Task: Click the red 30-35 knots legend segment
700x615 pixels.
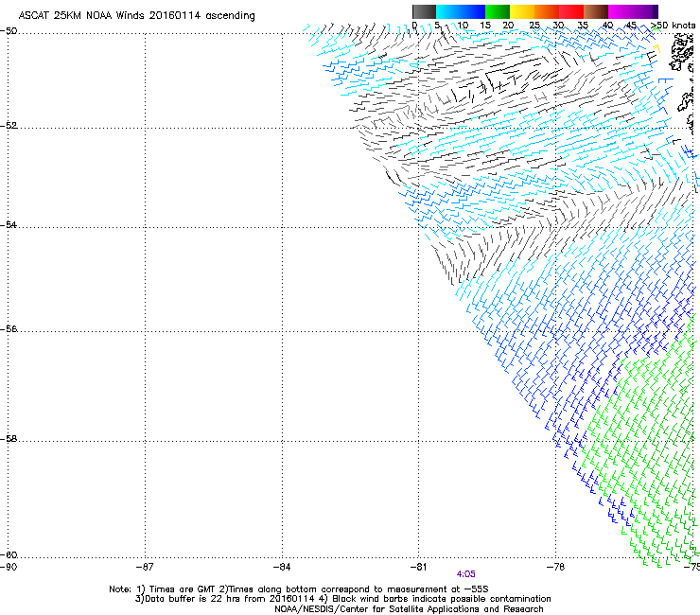Action: click(x=571, y=11)
